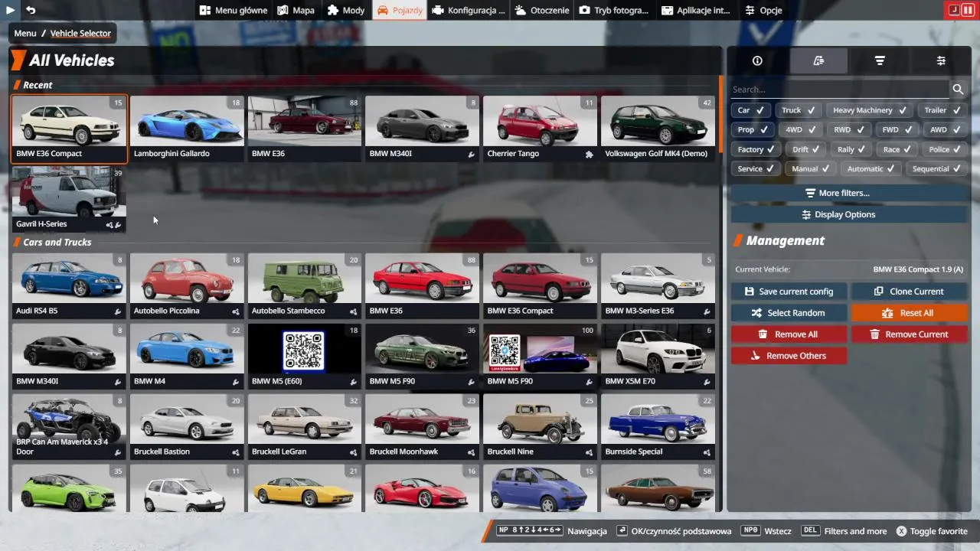This screenshot has width=980, height=551.
Task: Open the sliders settings tab icon
Action: pos(941,60)
